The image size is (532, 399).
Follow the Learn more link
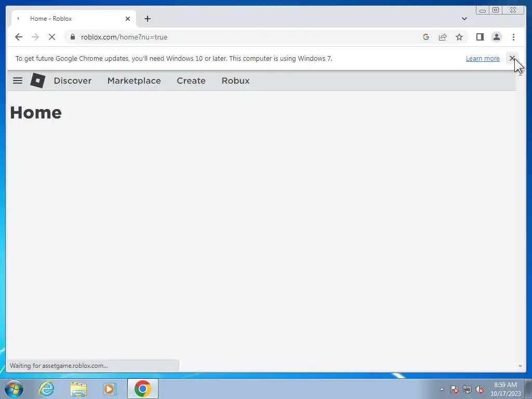coord(483,58)
